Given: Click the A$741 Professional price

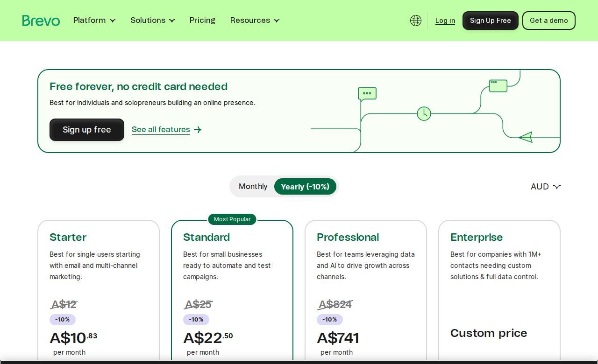Looking at the screenshot, I should click(x=338, y=338).
